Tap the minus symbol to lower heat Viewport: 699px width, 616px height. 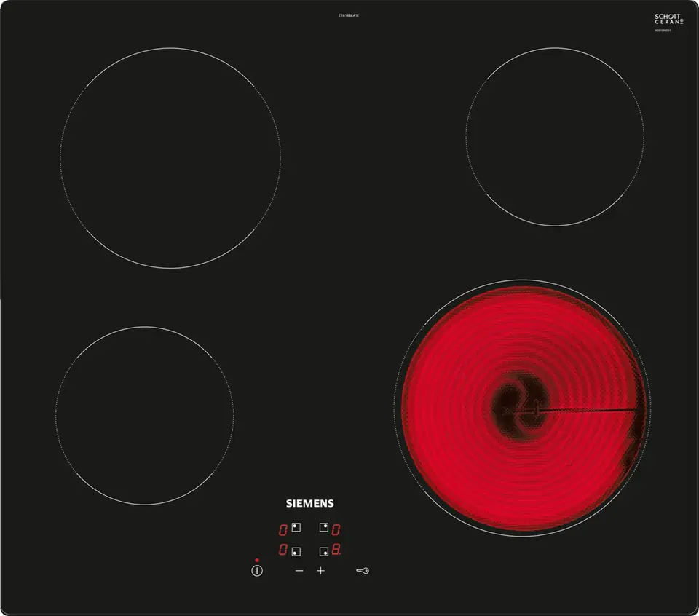click(x=299, y=571)
